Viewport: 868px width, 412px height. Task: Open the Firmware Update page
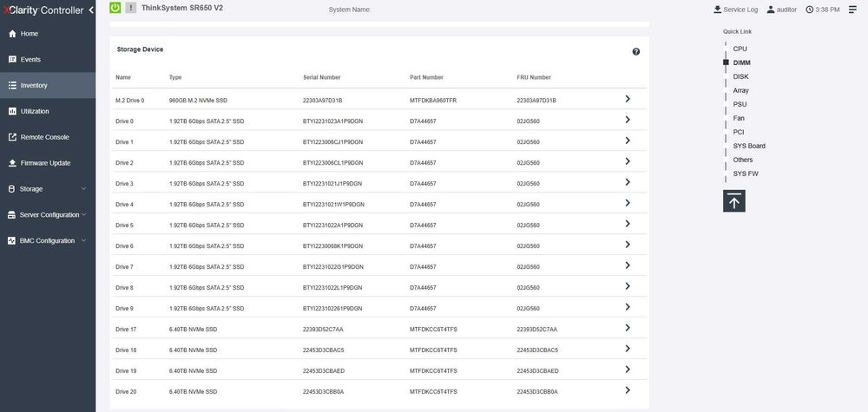click(48, 163)
